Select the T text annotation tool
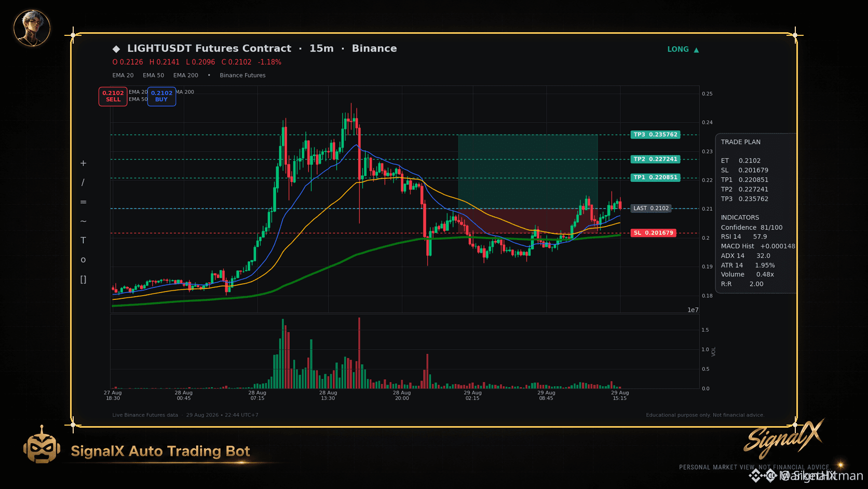This screenshot has width=868, height=489. pos(83,241)
